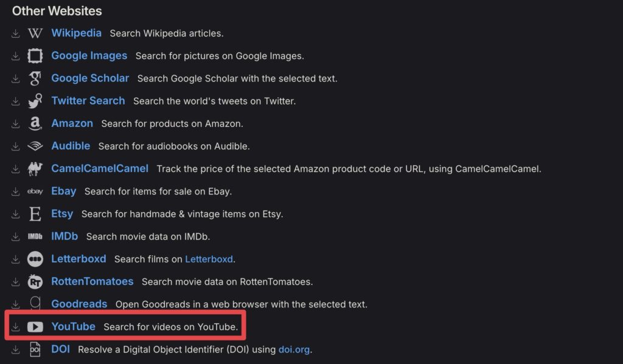Image resolution: width=623 pixels, height=364 pixels.
Task: Click the Amazon logo icon
Action: pos(35,123)
